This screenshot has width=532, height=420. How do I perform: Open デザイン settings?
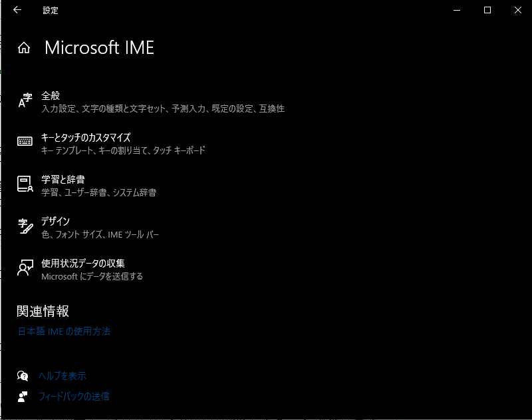click(55, 222)
